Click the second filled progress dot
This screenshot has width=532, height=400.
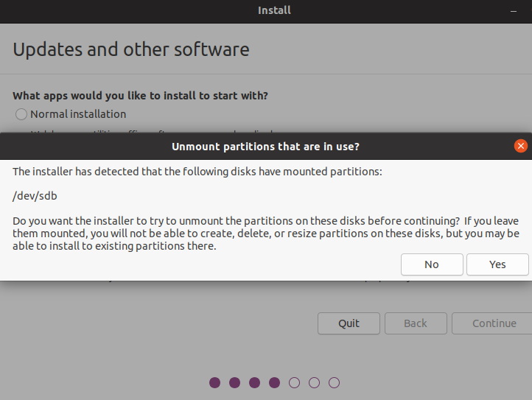235,382
